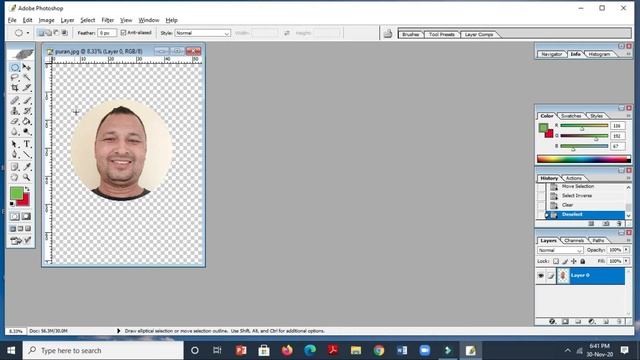Screen dimensions: 640x360
Task: Select the Slice tool
Action: coord(27,87)
